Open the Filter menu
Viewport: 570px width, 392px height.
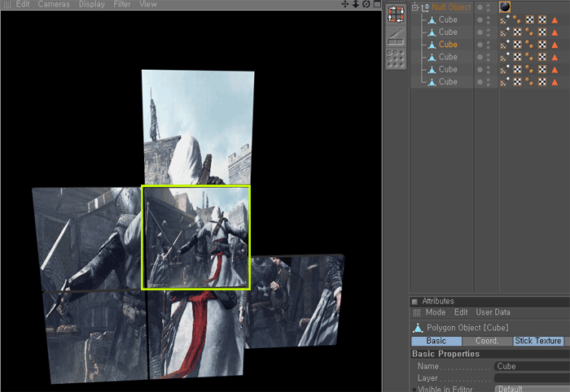click(122, 4)
